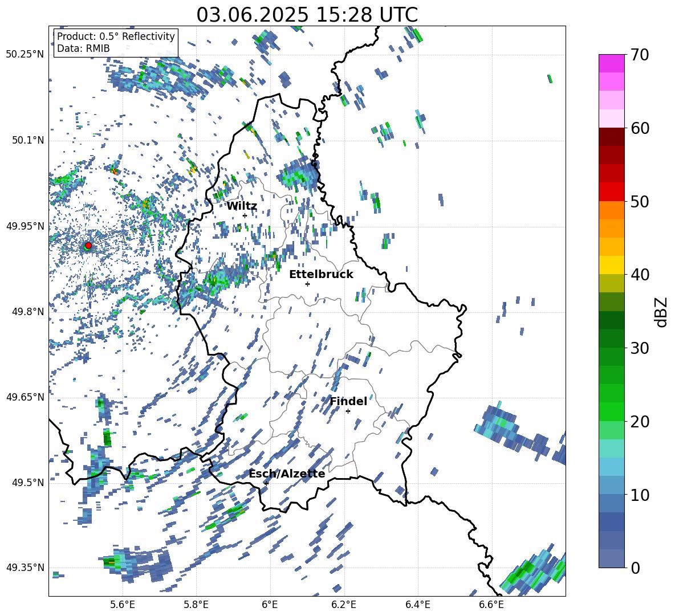Click the 6.4°E longitude label
Viewport: 675px width, 616px height.
(417, 605)
